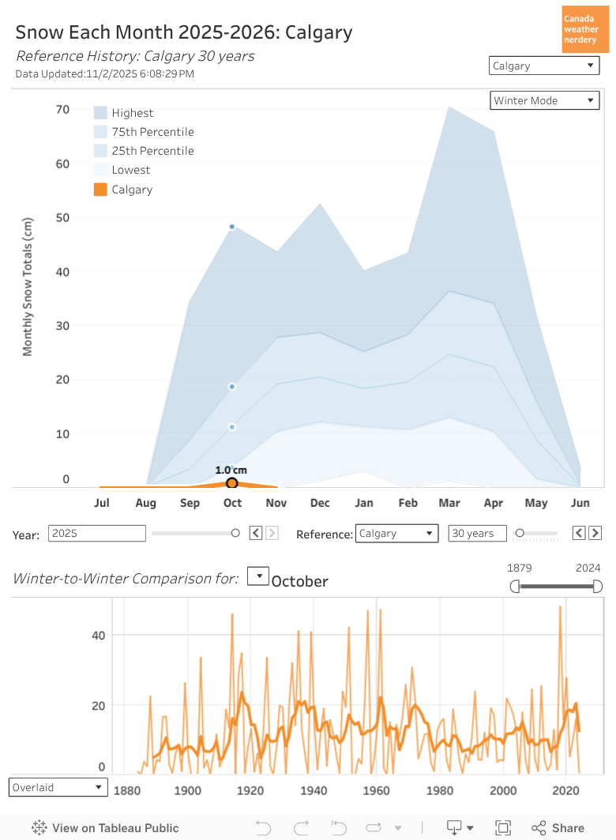Open the Overlaid display dropdown

(x=58, y=787)
